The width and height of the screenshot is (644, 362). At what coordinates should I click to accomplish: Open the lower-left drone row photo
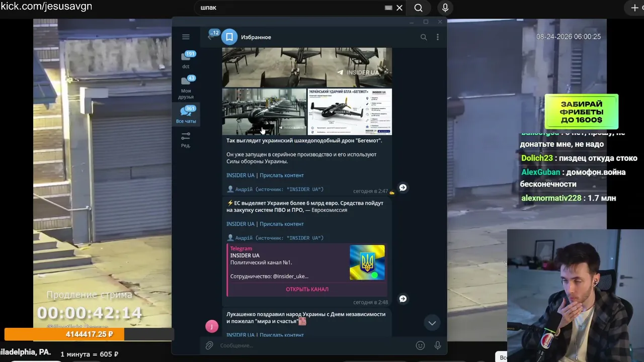pyautogui.click(x=264, y=112)
